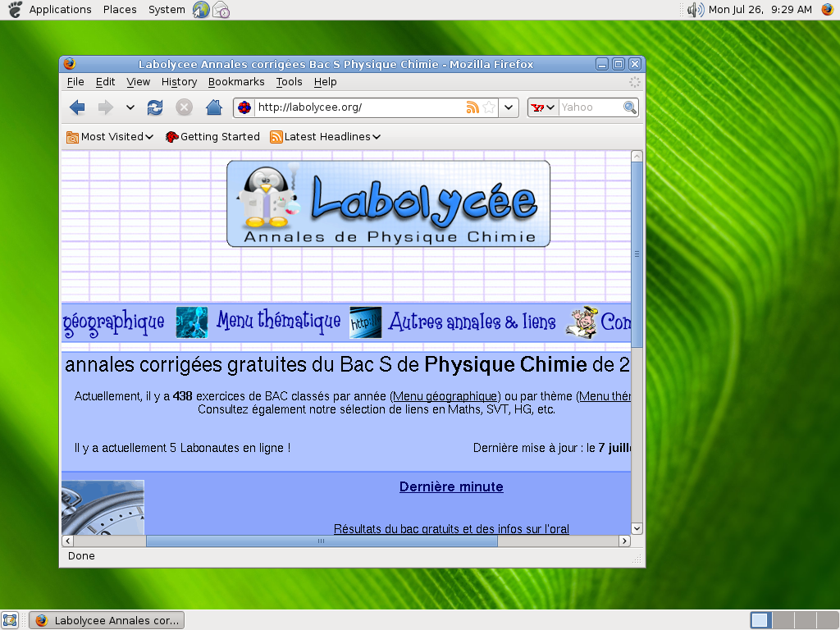Click the search magnifier icon
The image size is (840, 630).
[x=629, y=107]
